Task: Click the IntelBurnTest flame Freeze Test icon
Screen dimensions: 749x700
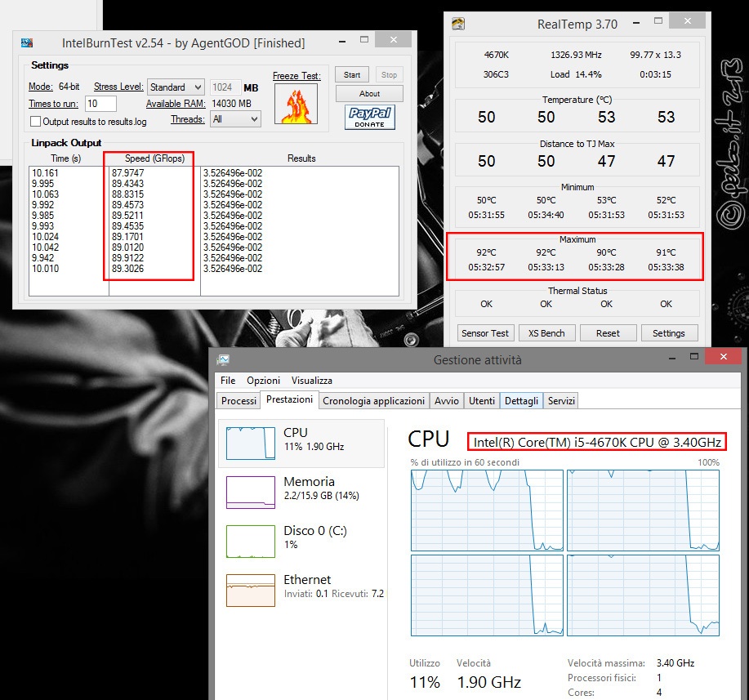Action: (296, 104)
